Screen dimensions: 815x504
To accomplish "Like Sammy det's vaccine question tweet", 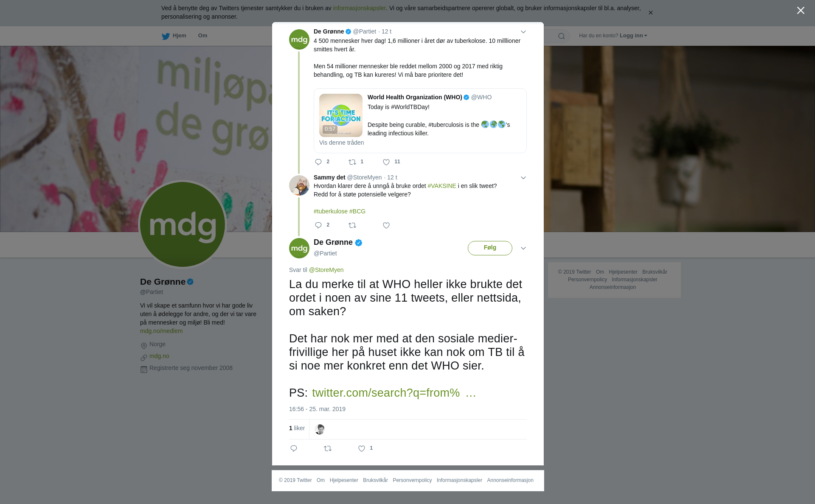I will (386, 225).
